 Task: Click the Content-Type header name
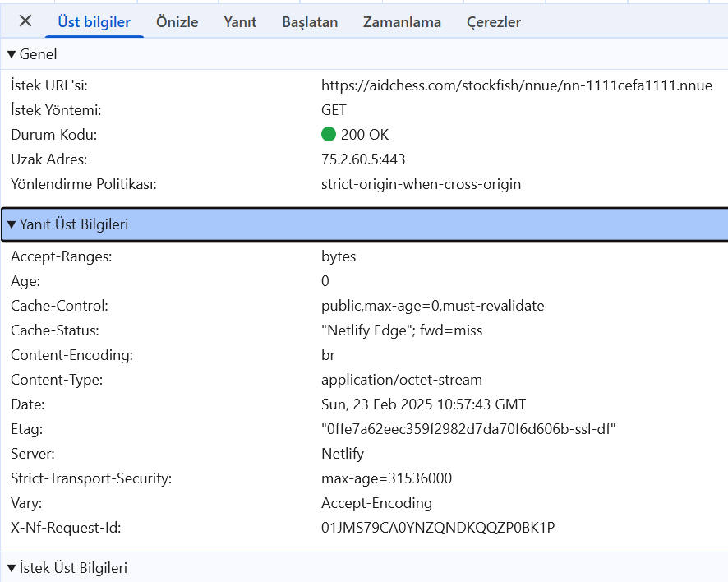click(57, 380)
